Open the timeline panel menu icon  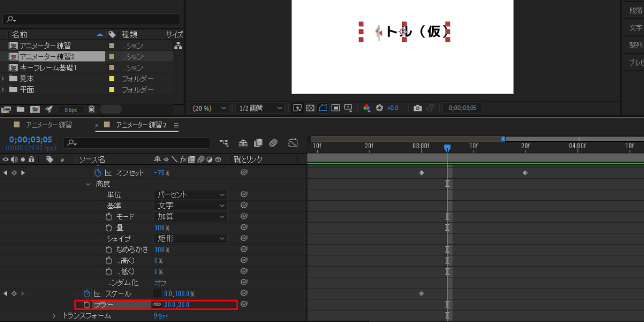click(175, 125)
